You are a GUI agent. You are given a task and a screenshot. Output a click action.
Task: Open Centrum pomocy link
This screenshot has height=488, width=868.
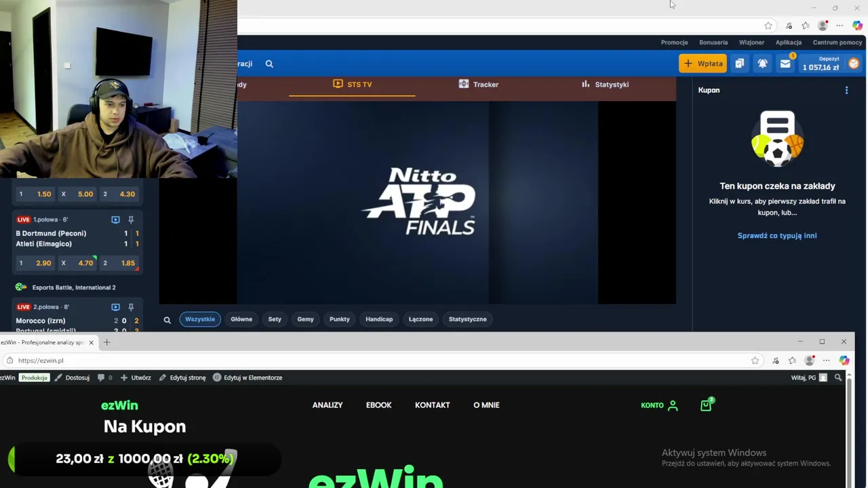click(837, 43)
